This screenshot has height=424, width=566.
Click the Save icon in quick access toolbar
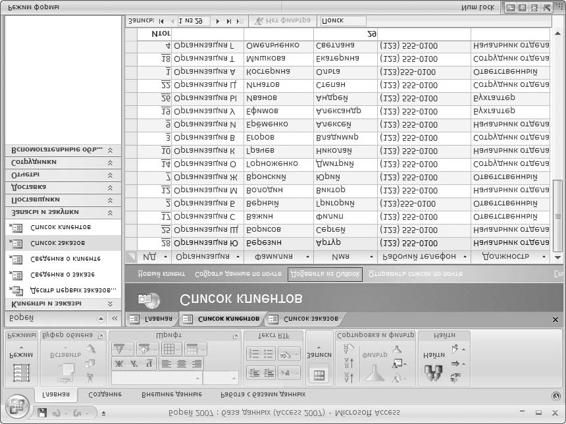(43, 412)
